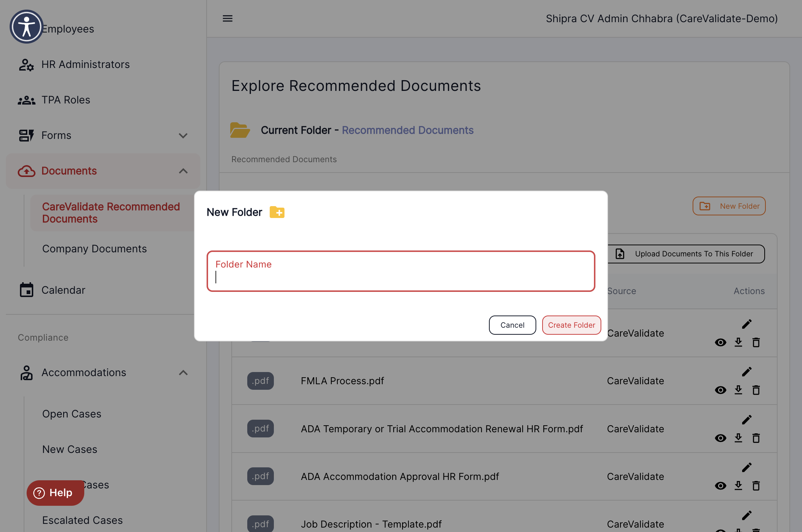Click the Folder Name input field

click(x=401, y=272)
